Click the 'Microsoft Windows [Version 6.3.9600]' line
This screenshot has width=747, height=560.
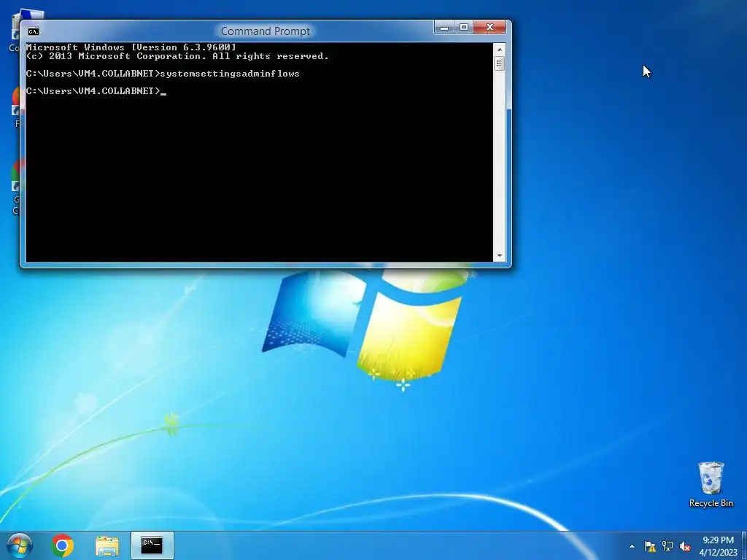(131, 47)
